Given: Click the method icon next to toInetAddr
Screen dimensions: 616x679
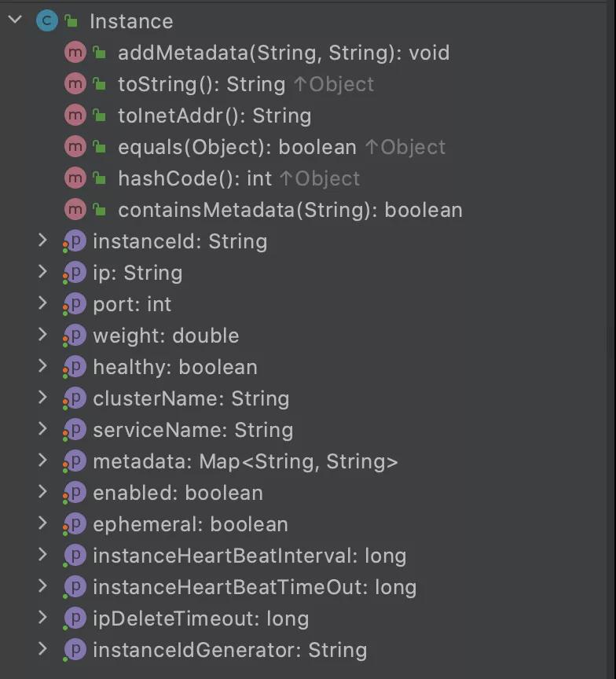Looking at the screenshot, I should point(75,116).
